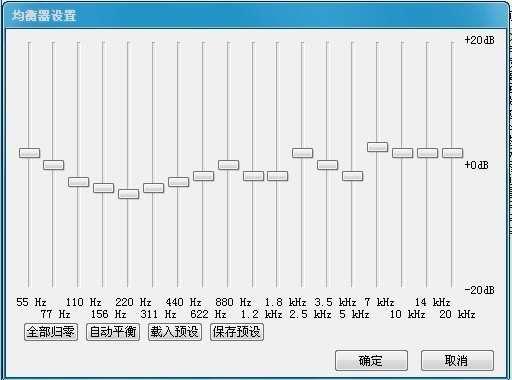Screen dimensions: 512x380
Task: Click the 55 Hz band slider handle
Action: (x=30, y=153)
